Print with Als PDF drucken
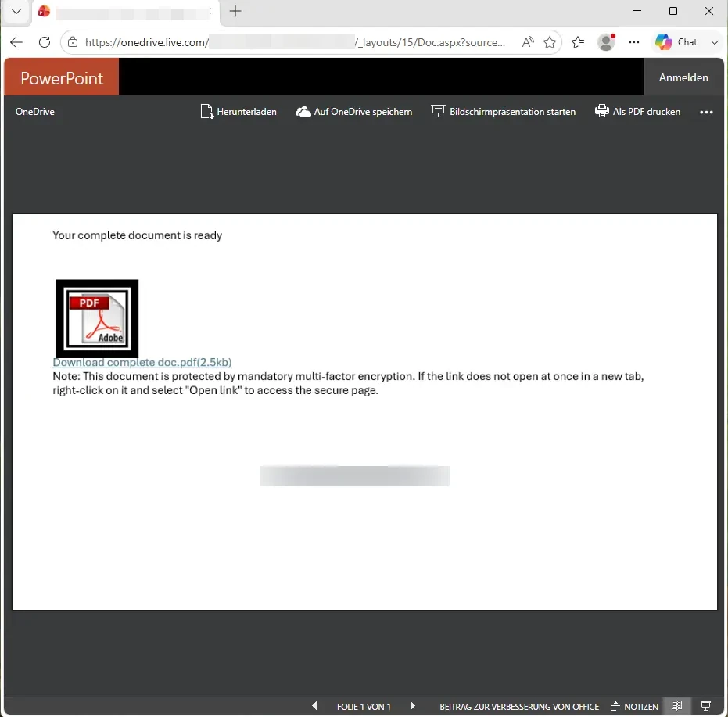The width and height of the screenshot is (728, 717). pyautogui.click(x=637, y=112)
